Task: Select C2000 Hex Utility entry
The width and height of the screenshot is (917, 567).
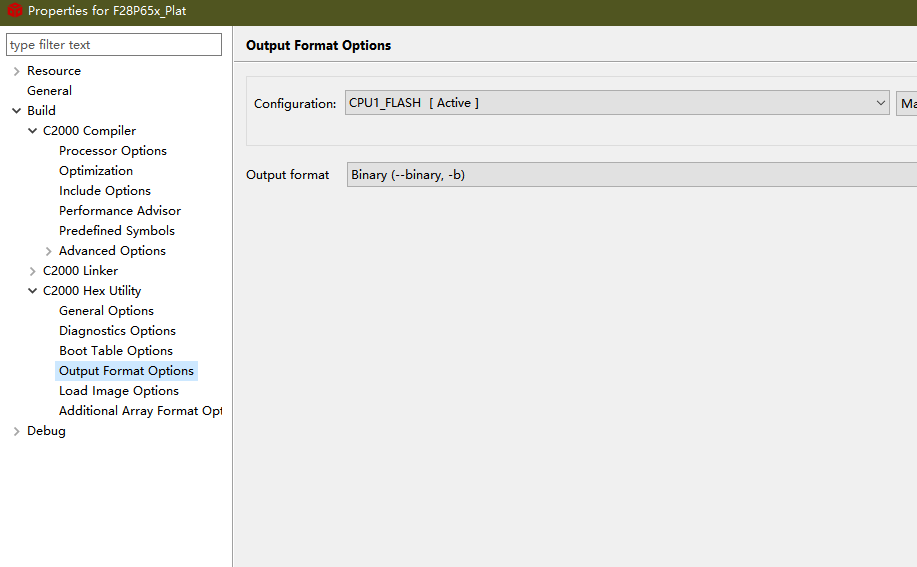Action: pyautogui.click(x=92, y=291)
